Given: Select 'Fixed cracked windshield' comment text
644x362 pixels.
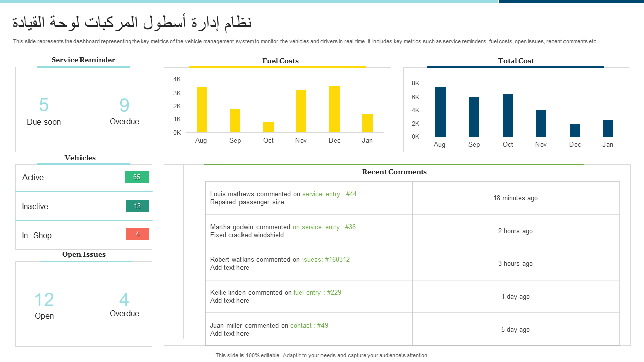Looking at the screenshot, I should point(247,235).
